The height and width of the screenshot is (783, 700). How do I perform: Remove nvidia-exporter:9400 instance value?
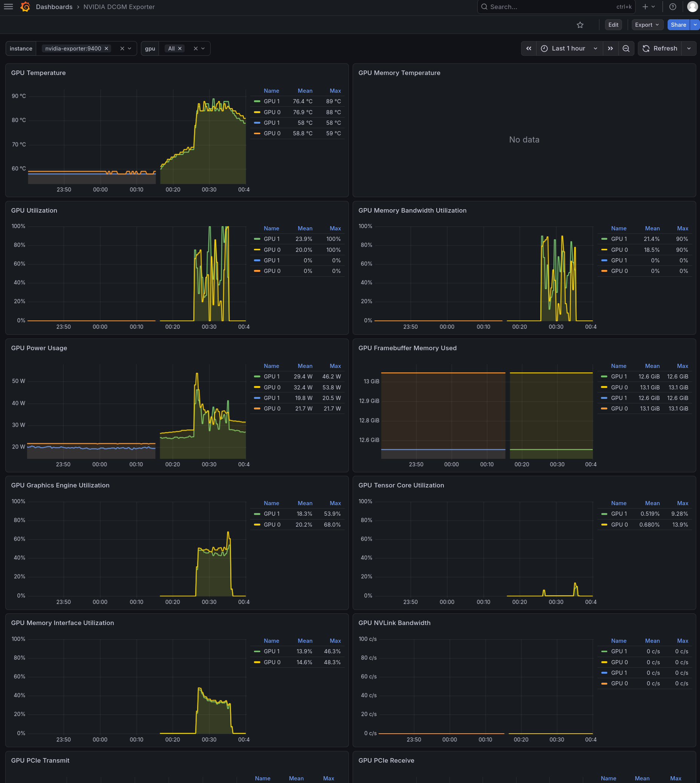point(107,49)
